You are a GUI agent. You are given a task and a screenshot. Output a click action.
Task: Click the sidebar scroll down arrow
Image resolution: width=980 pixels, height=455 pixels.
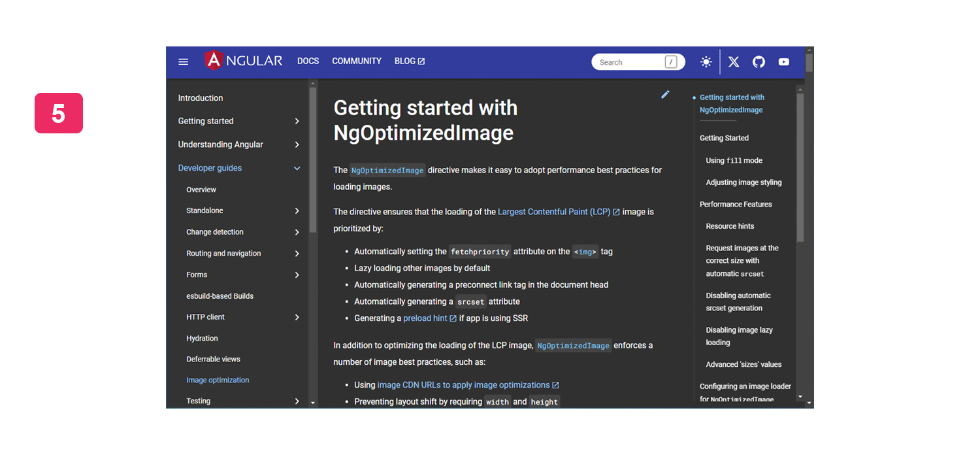tap(313, 403)
